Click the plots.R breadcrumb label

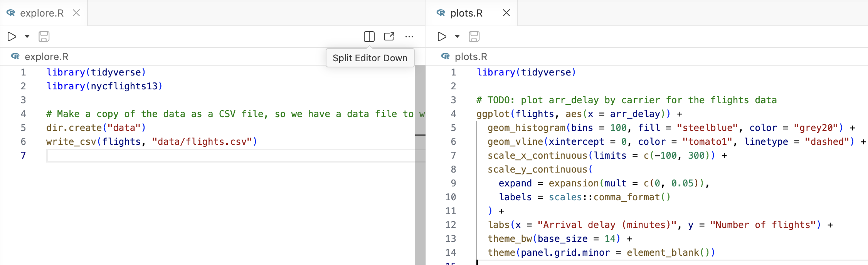(471, 57)
